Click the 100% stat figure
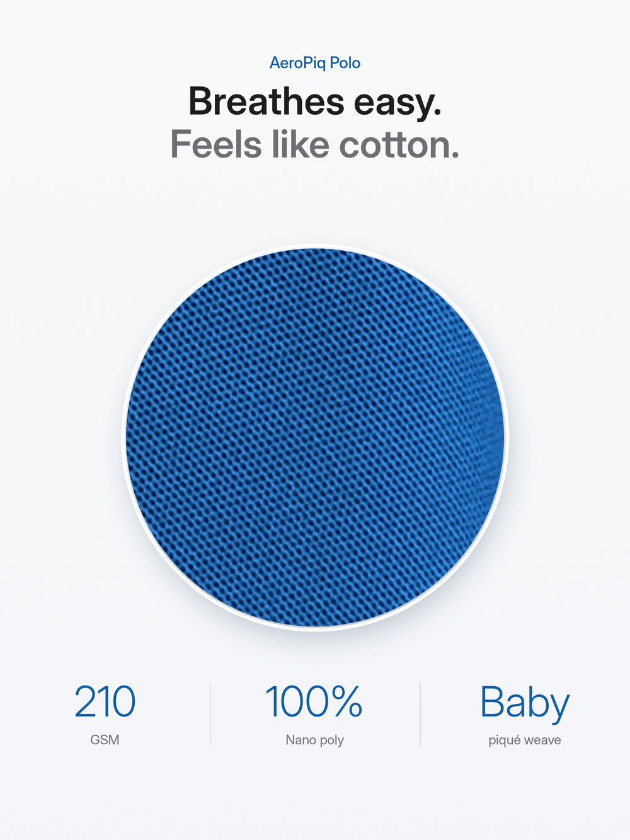The width and height of the screenshot is (630, 840). point(314,702)
